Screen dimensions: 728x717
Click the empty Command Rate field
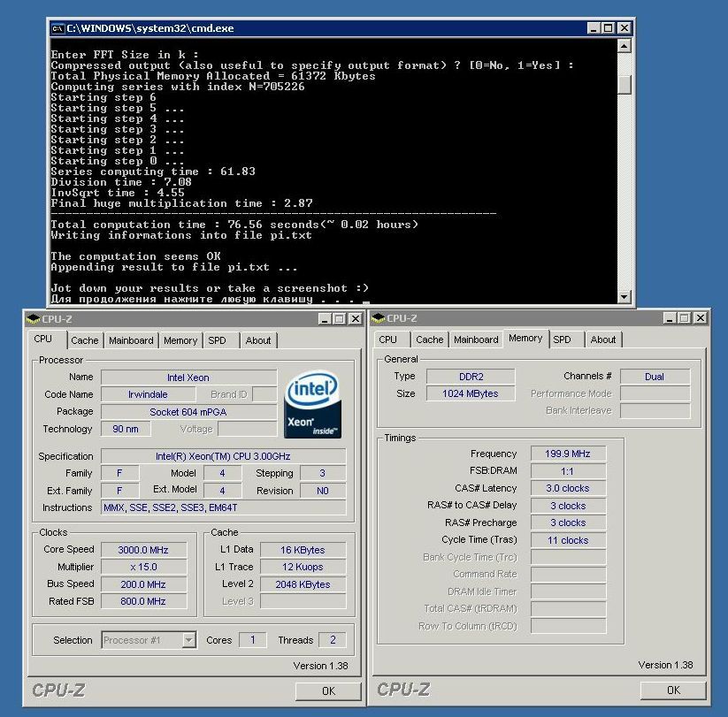pos(568,574)
